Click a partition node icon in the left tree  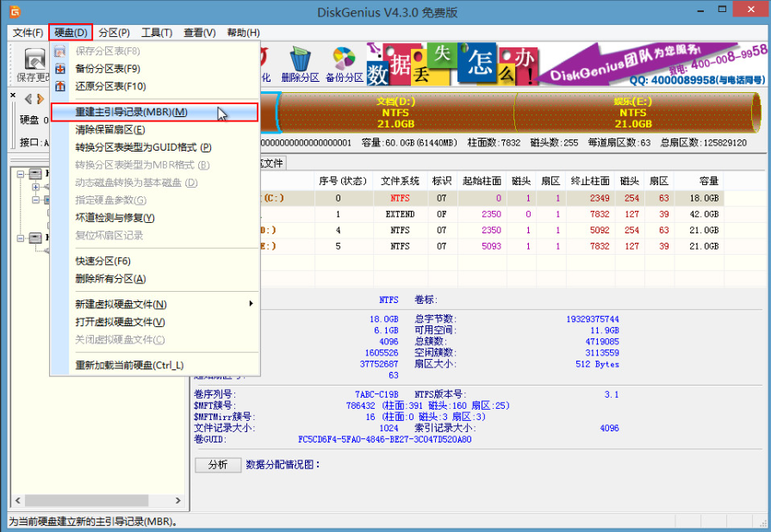pos(48,199)
